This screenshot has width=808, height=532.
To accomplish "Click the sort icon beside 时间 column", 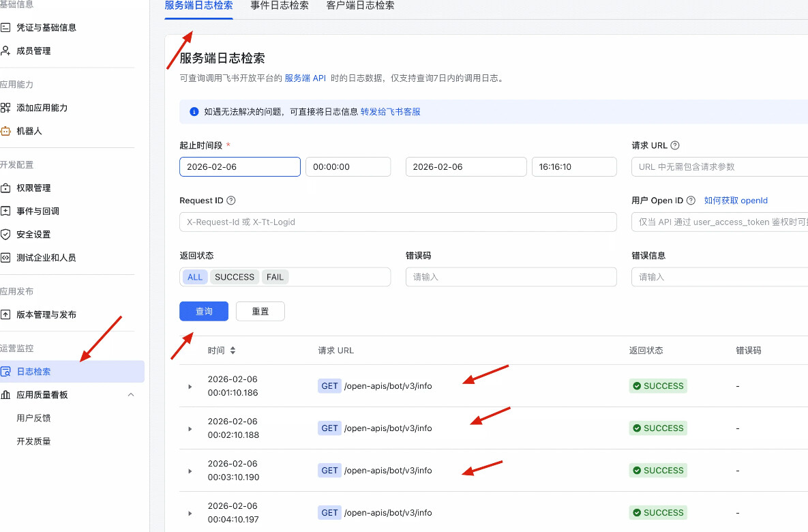I will [x=233, y=351].
